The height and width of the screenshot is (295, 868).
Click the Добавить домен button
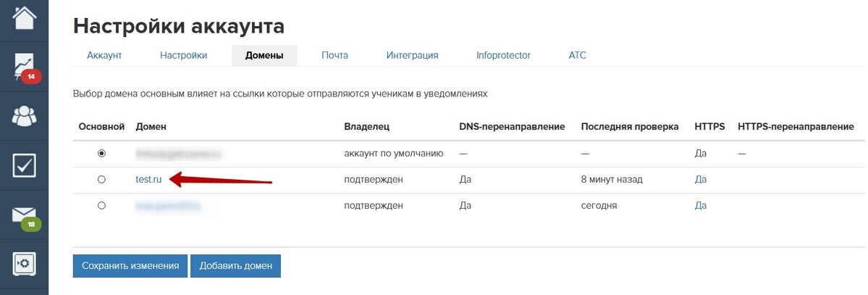pyautogui.click(x=236, y=265)
